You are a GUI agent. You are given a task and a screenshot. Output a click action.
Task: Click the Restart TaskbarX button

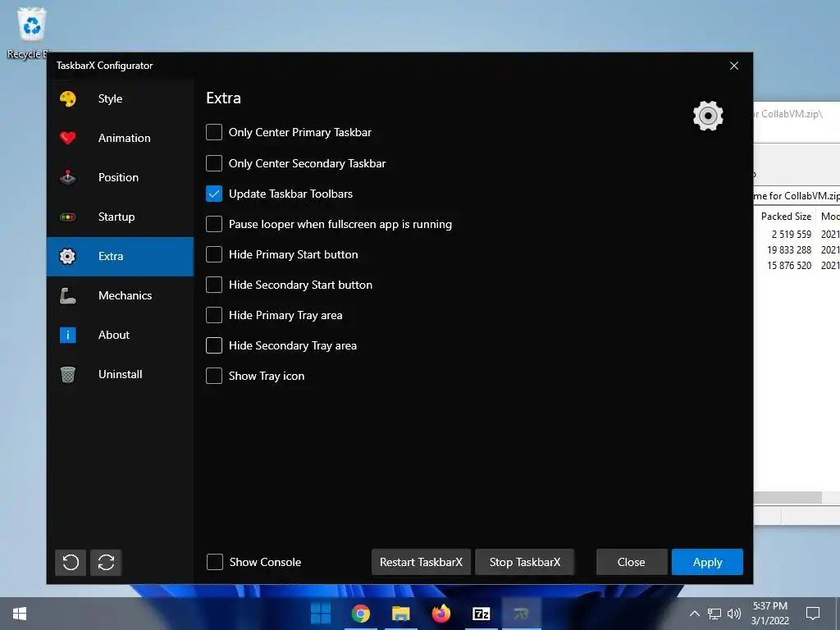421,562
